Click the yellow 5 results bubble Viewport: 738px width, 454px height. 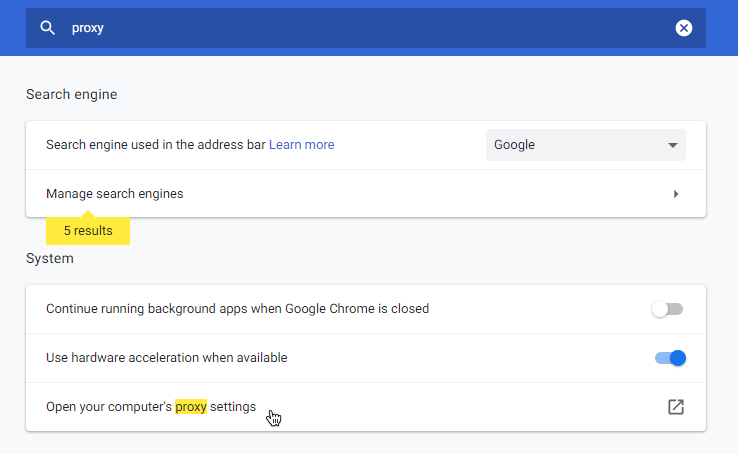point(88,231)
